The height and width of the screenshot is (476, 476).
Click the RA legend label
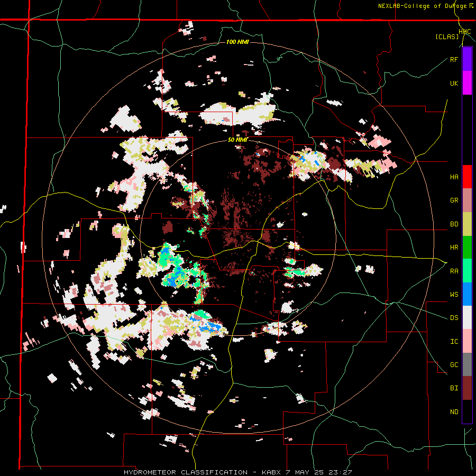(x=454, y=271)
